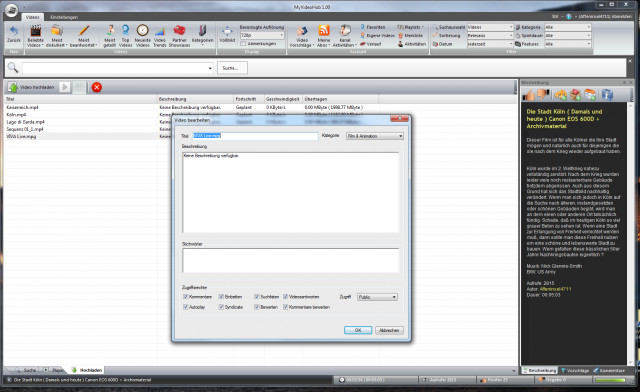Show Neueste Videos clock icon
Viewport: 640px width, 392px height.
(142, 36)
